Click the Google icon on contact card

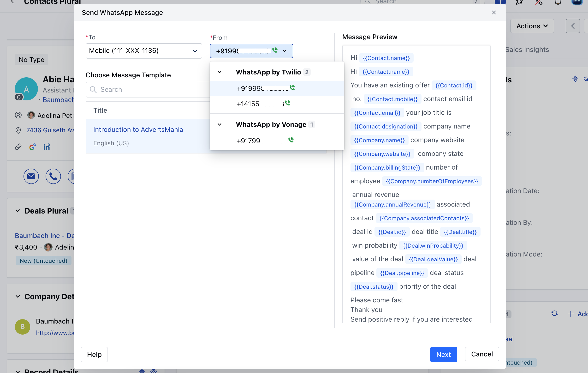[x=32, y=147]
